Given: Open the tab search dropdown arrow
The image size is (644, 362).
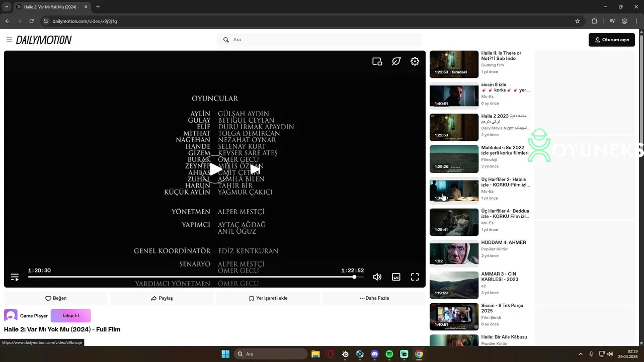Looking at the screenshot, I should click(7, 7).
